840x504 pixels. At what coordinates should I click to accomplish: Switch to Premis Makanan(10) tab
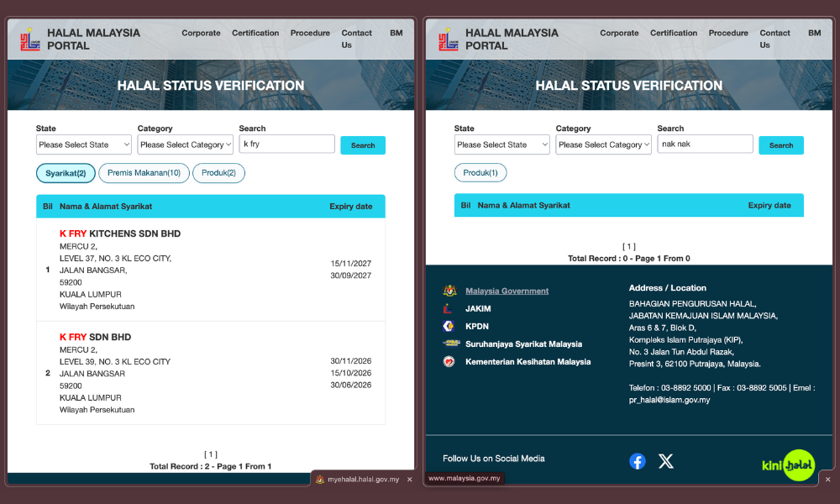(x=144, y=173)
